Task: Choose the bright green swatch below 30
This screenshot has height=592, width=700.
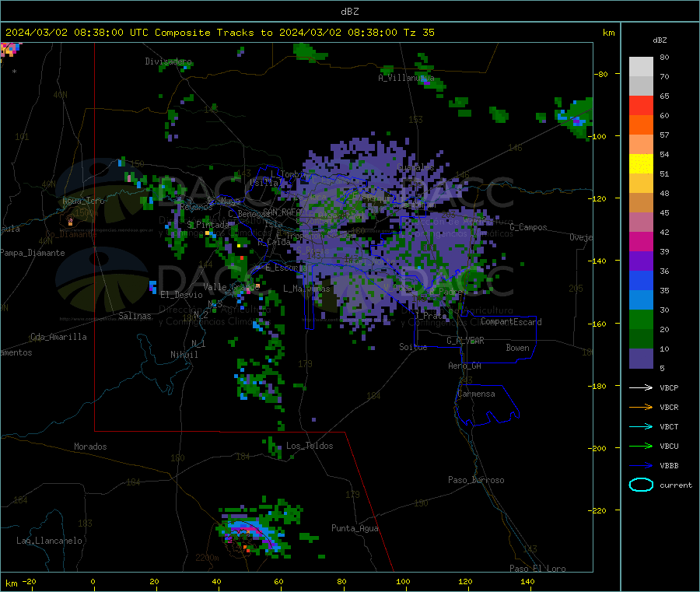Action: 641,319
